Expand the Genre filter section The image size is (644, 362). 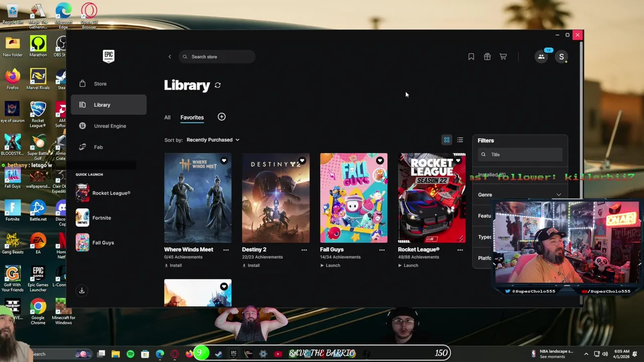pyautogui.click(x=520, y=195)
